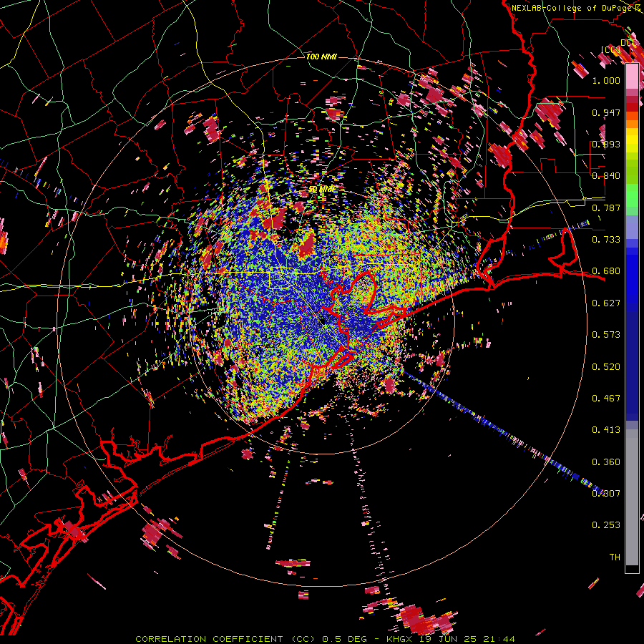Click the black radar site dot at center
The width and height of the screenshot is (644, 644).
(x=323, y=320)
